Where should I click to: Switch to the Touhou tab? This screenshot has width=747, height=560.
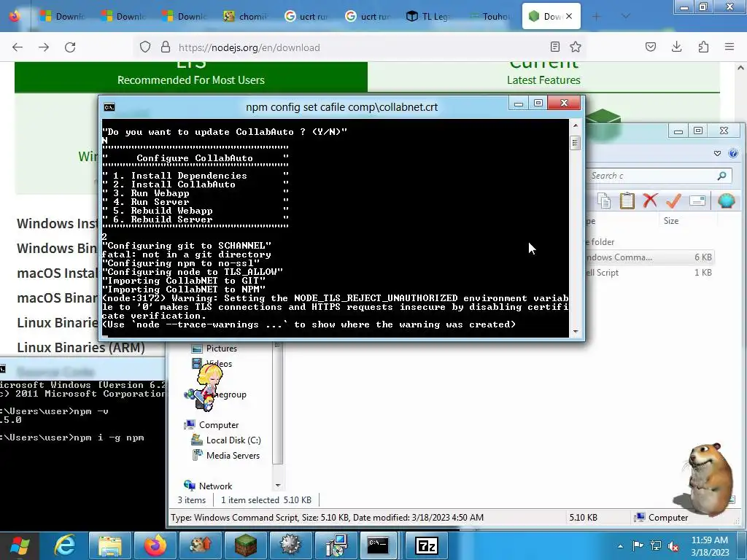490,16
